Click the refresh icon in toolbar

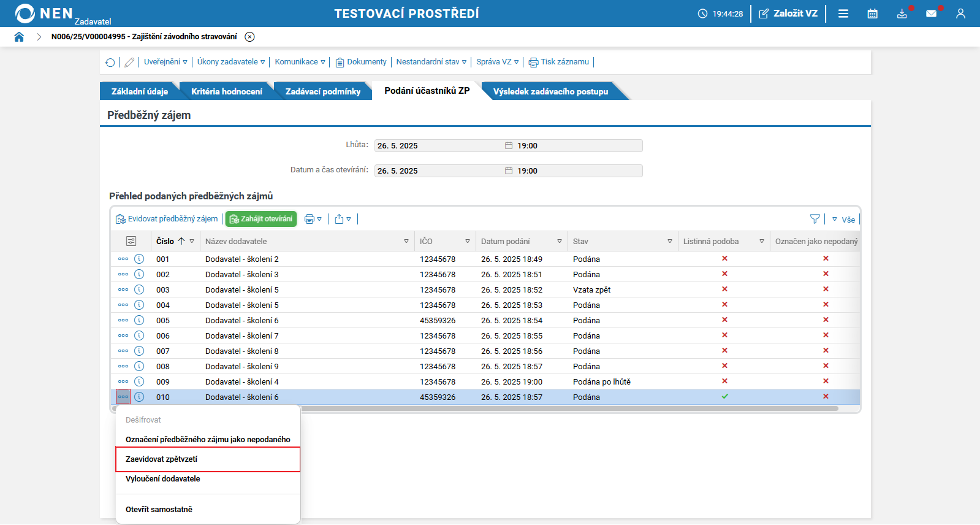[x=110, y=63]
